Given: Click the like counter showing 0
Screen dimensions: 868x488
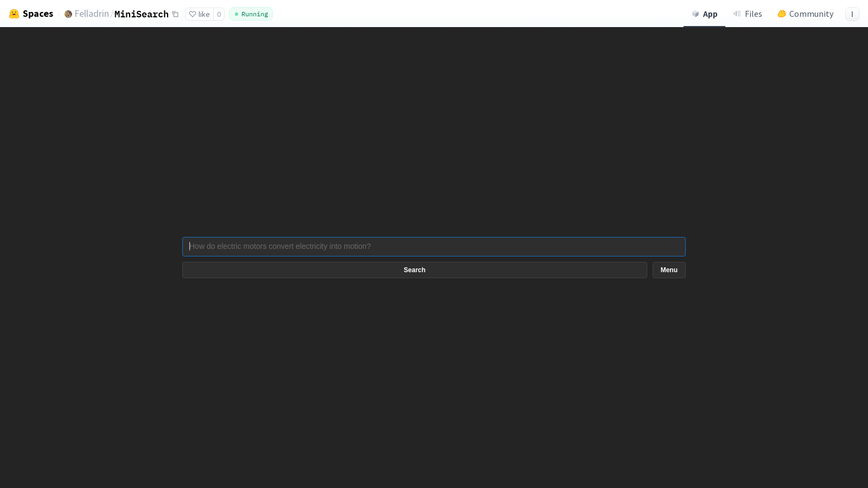Looking at the screenshot, I should (219, 14).
